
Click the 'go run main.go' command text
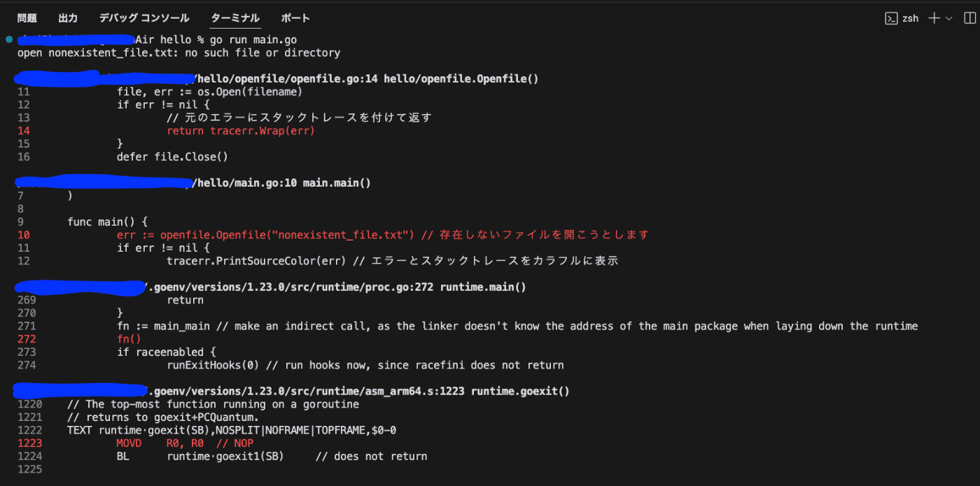[x=253, y=39]
